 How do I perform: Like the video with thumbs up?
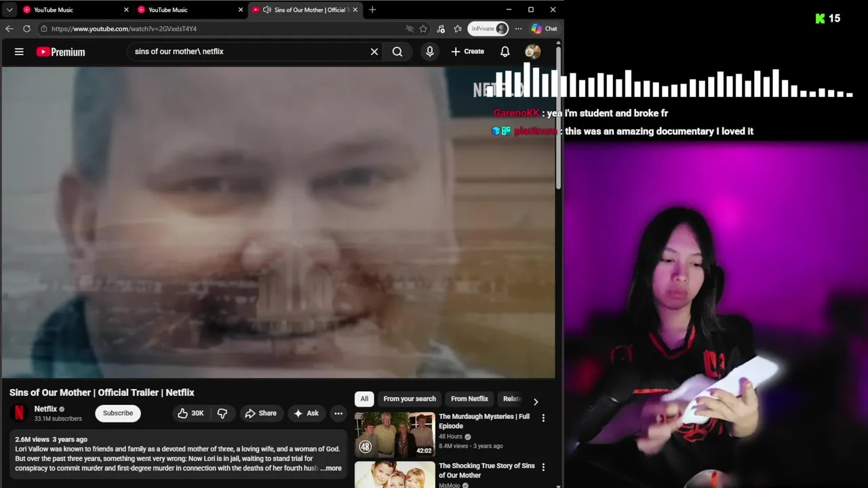191,413
